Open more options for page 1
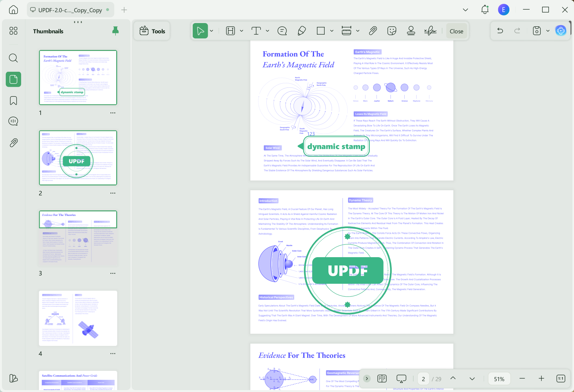 [x=113, y=113]
